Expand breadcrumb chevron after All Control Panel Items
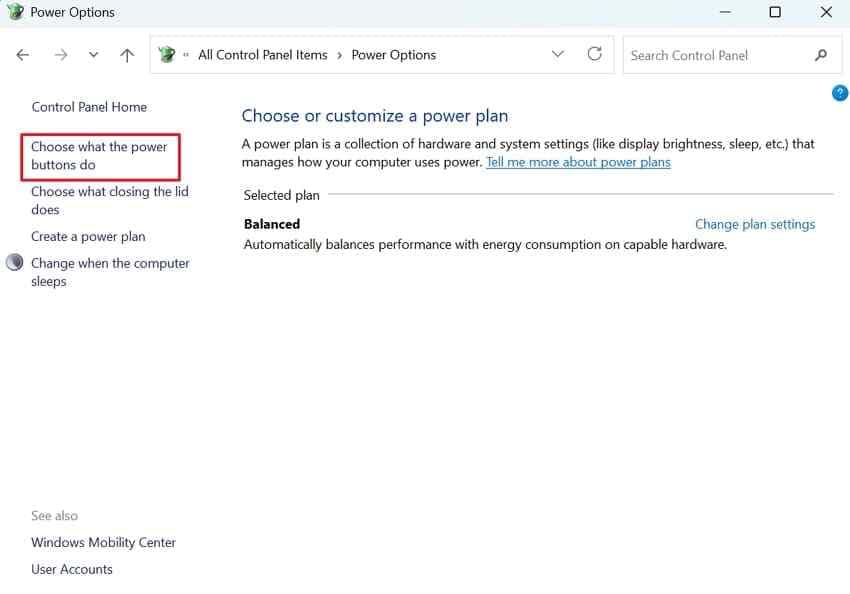850x594 pixels. coord(339,55)
